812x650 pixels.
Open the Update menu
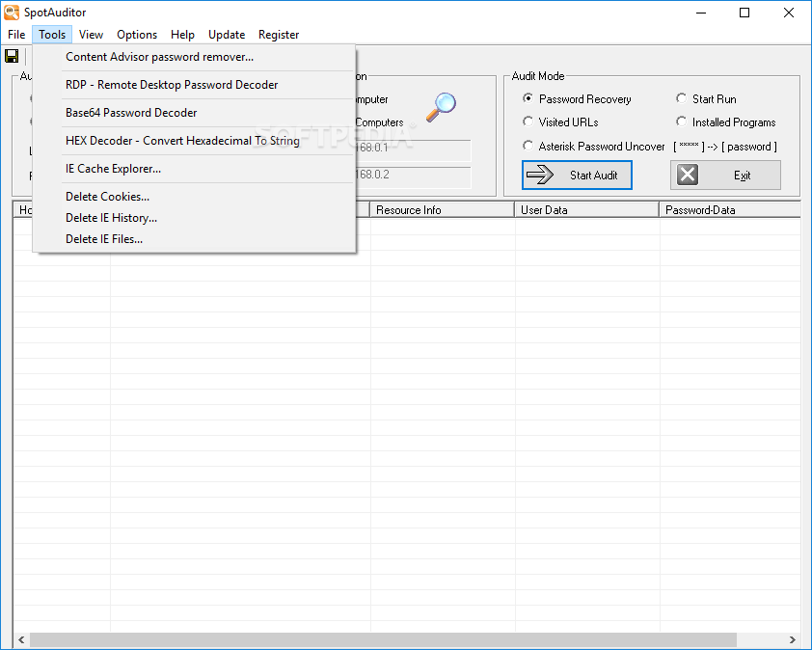pos(227,35)
